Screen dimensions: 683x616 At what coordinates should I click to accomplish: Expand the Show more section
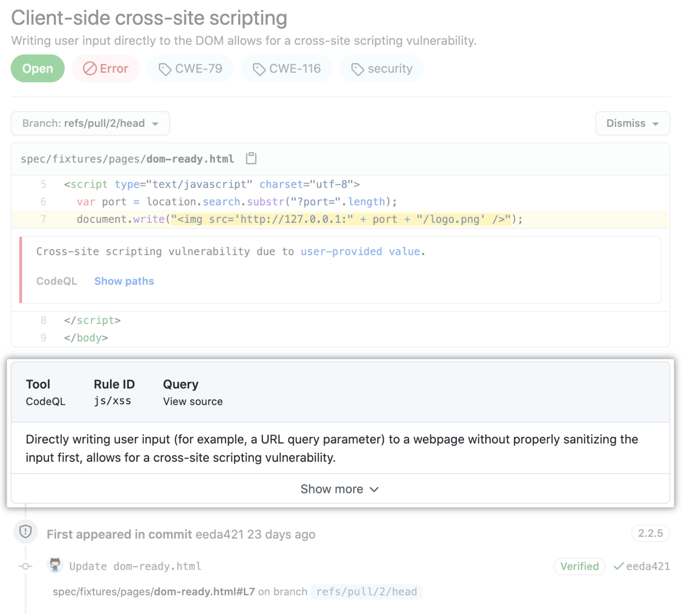point(339,489)
